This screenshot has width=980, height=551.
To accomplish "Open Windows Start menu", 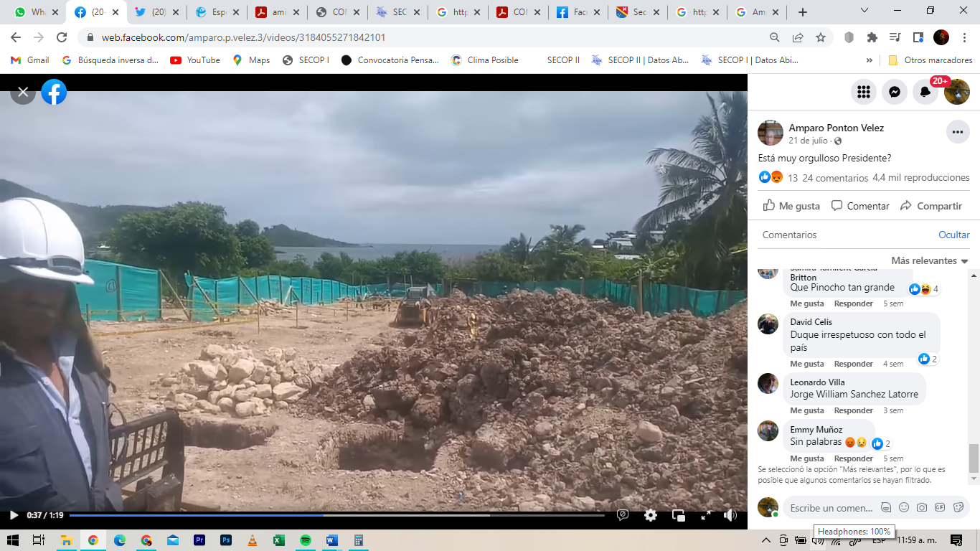I will click(12, 540).
